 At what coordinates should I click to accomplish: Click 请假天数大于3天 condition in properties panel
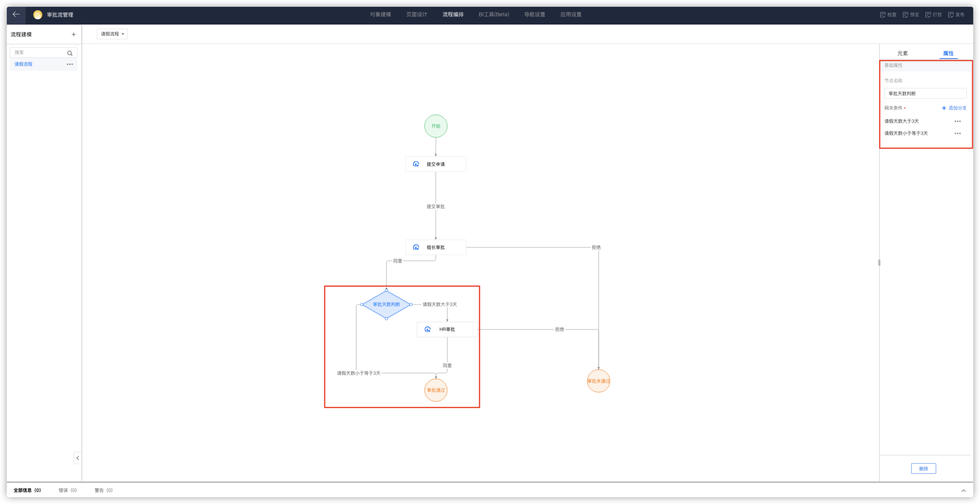coord(901,121)
